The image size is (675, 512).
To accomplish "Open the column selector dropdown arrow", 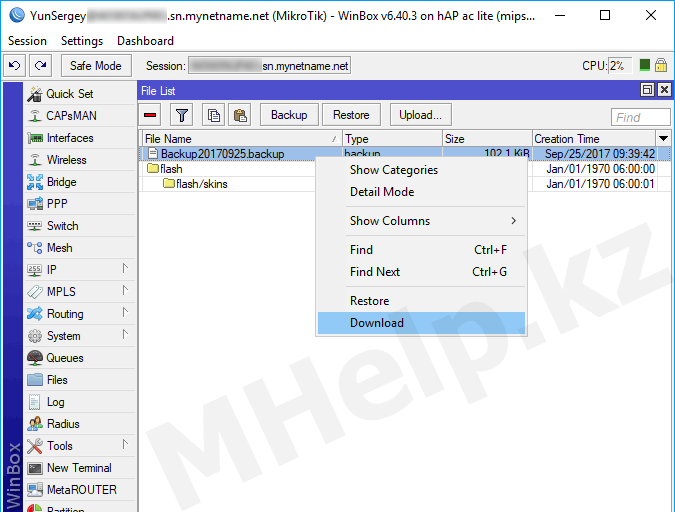I will pos(663,139).
